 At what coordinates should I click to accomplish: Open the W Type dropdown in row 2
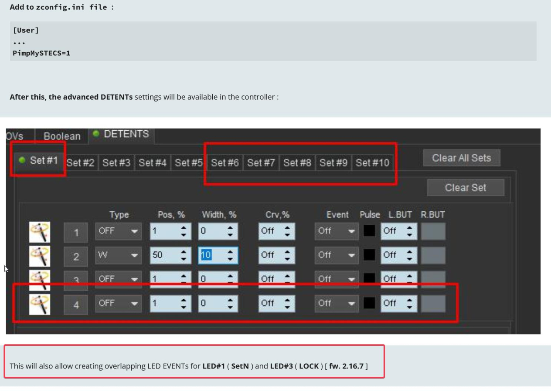[x=118, y=255]
